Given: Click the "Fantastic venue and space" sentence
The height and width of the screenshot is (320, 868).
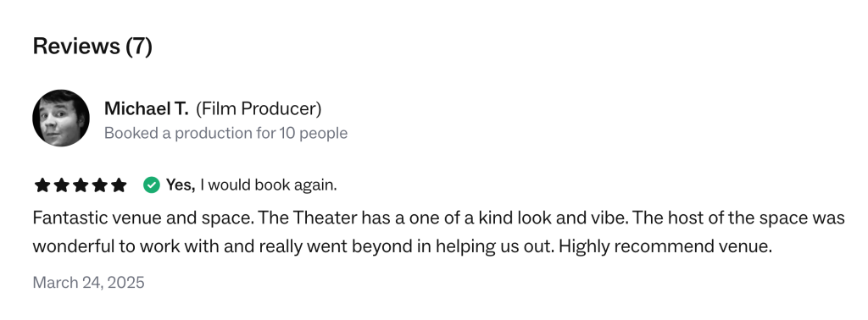Looking at the screenshot, I should point(143,218).
